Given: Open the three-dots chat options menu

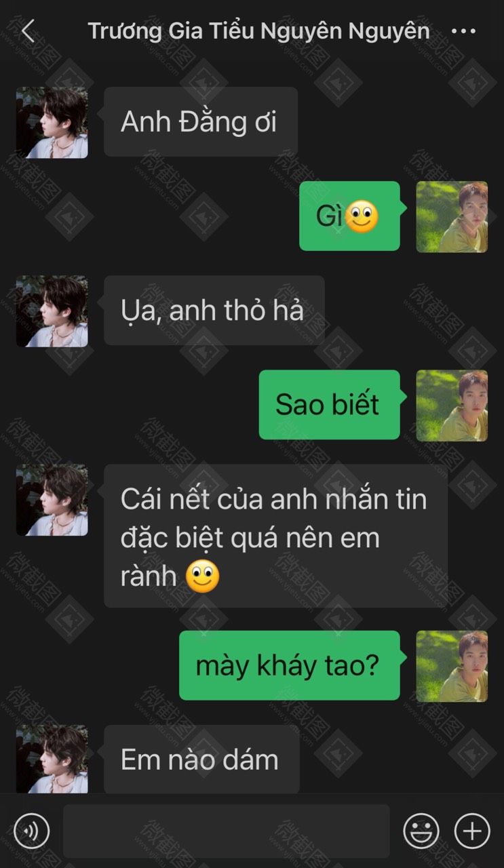Looking at the screenshot, I should (x=463, y=31).
